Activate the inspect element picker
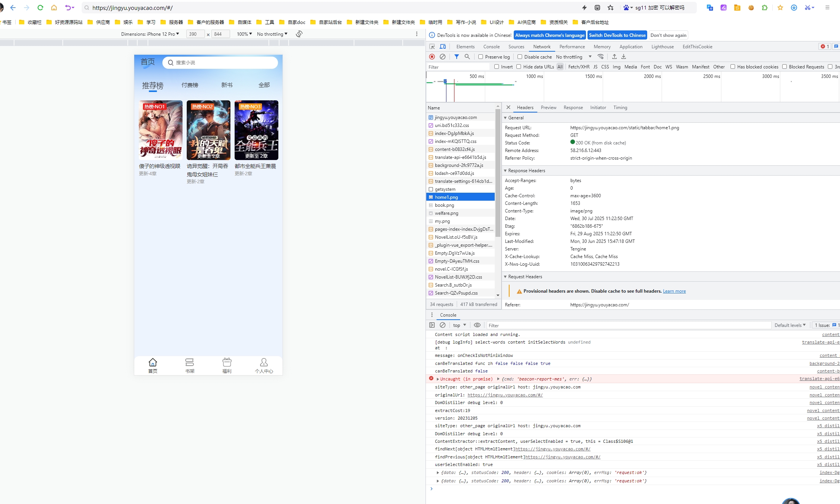The image size is (840, 504). click(x=432, y=46)
